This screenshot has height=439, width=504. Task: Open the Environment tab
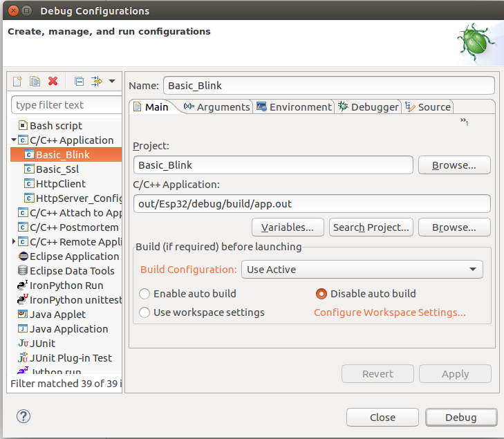(x=294, y=107)
